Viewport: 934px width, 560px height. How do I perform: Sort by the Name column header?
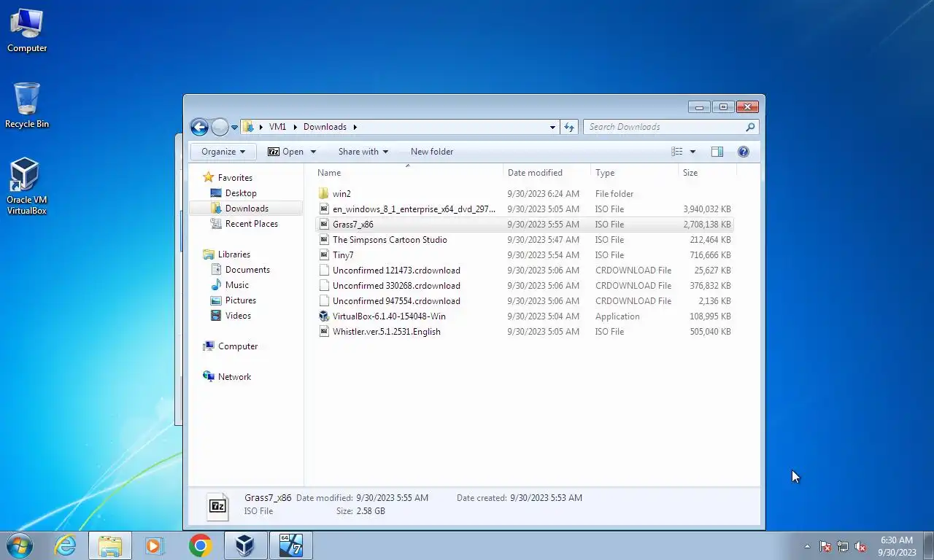409,173
